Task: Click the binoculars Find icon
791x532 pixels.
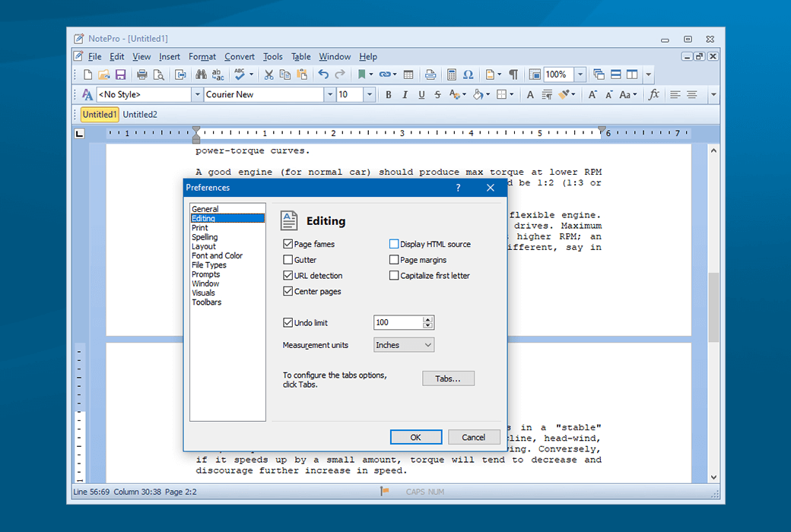Action: click(x=202, y=74)
